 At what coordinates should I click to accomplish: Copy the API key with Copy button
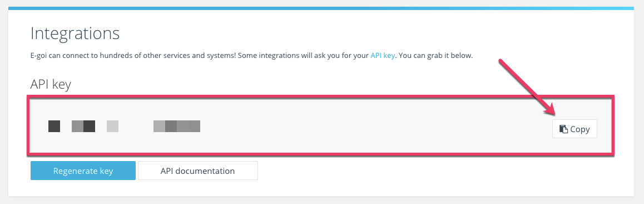pos(574,129)
